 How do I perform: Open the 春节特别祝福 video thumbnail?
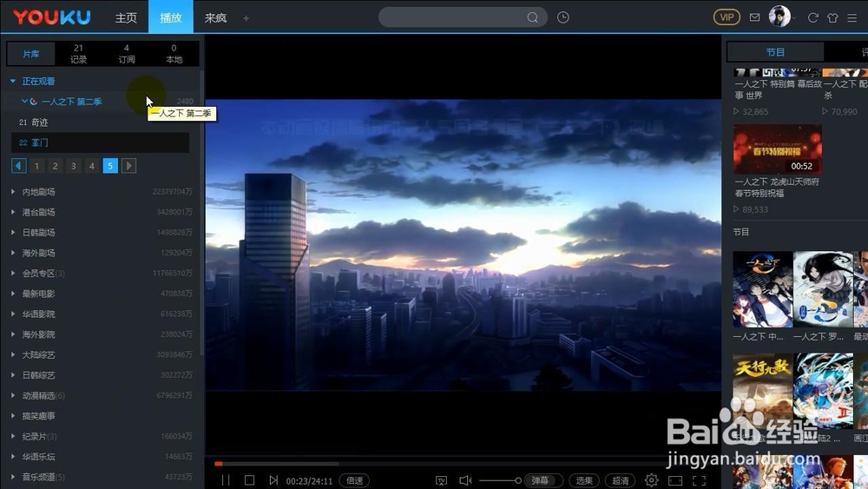click(777, 149)
